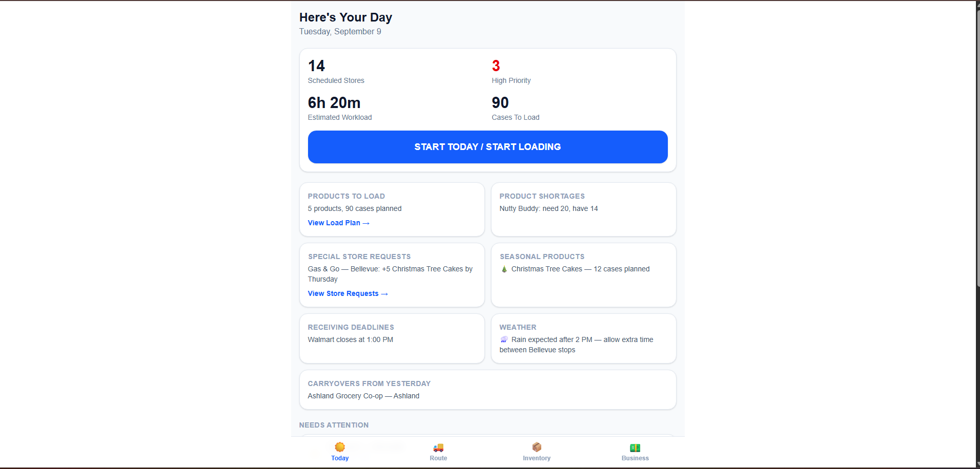Open the Today tab label
This screenshot has height=469, width=980.
click(340, 458)
